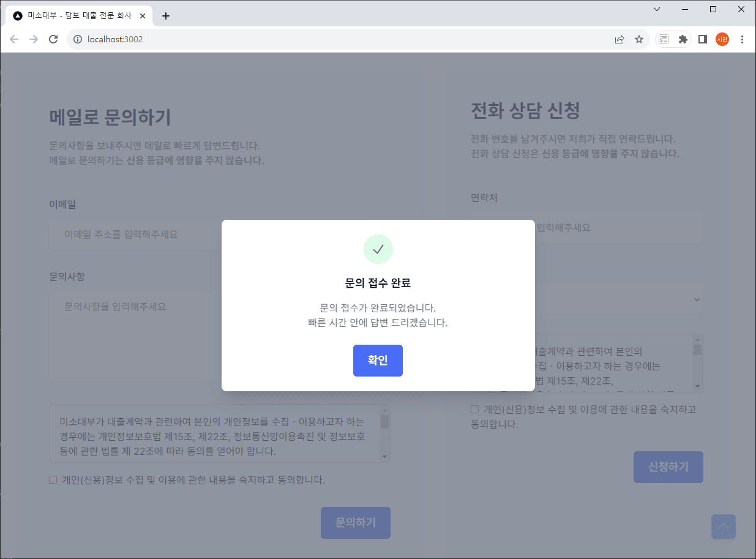Screen dimensions: 756x559
Task: Check the email inquiry consent checkbox
Action: [53, 480]
